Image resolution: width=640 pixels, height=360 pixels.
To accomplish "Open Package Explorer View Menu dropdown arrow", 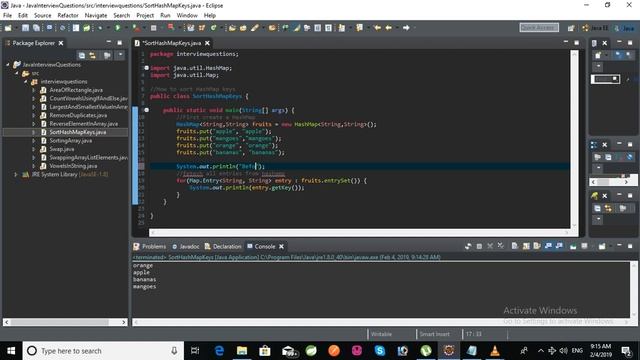I will [x=120, y=55].
